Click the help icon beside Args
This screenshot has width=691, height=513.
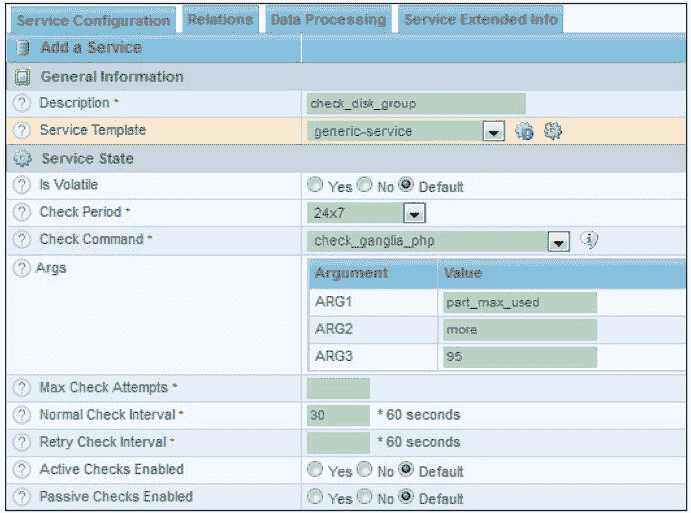coord(20,269)
